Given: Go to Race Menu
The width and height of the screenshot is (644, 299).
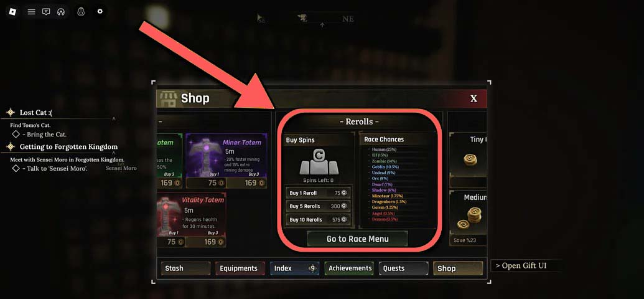Looking at the screenshot, I should pyautogui.click(x=357, y=239).
